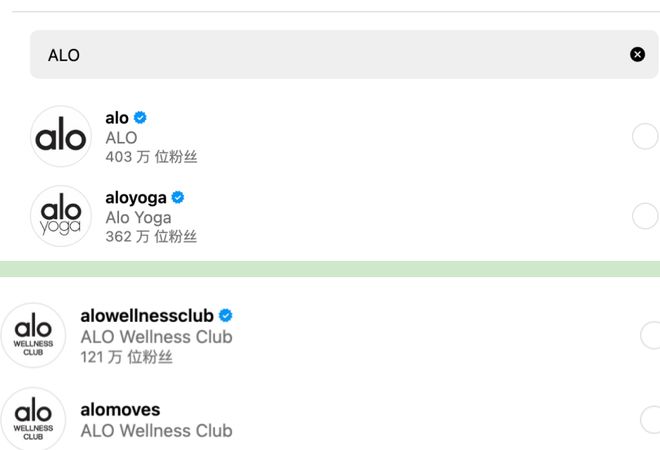Open the alomoves username link
Image resolution: width=660 pixels, height=450 pixels.
[120, 410]
